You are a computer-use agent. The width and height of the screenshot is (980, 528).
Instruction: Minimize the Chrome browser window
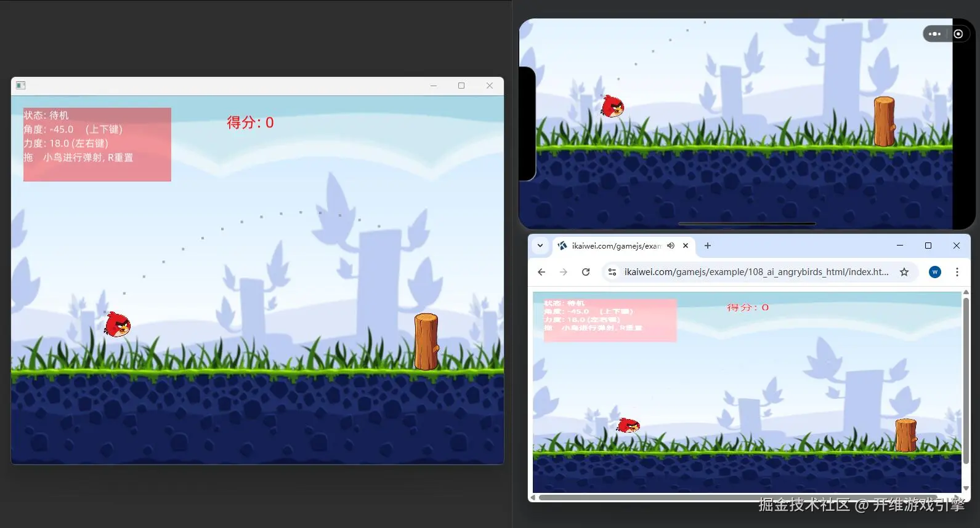(900, 246)
